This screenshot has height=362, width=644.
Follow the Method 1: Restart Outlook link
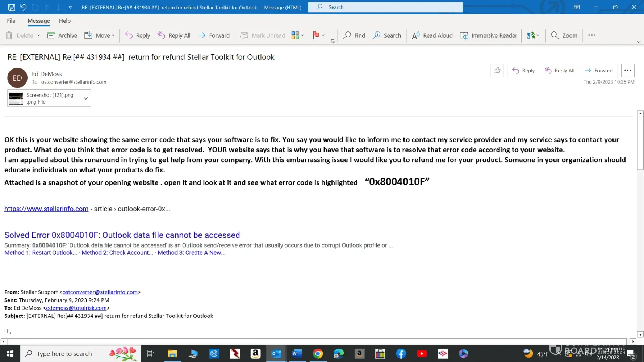point(41,253)
